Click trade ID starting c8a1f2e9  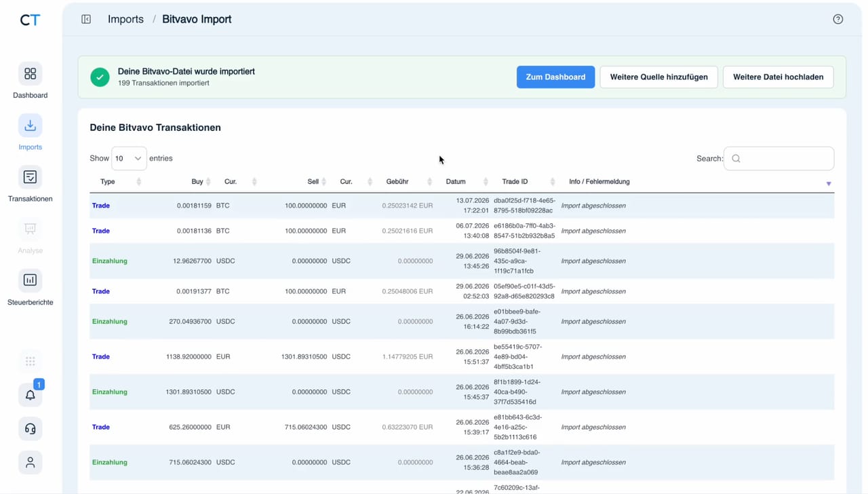click(x=515, y=462)
